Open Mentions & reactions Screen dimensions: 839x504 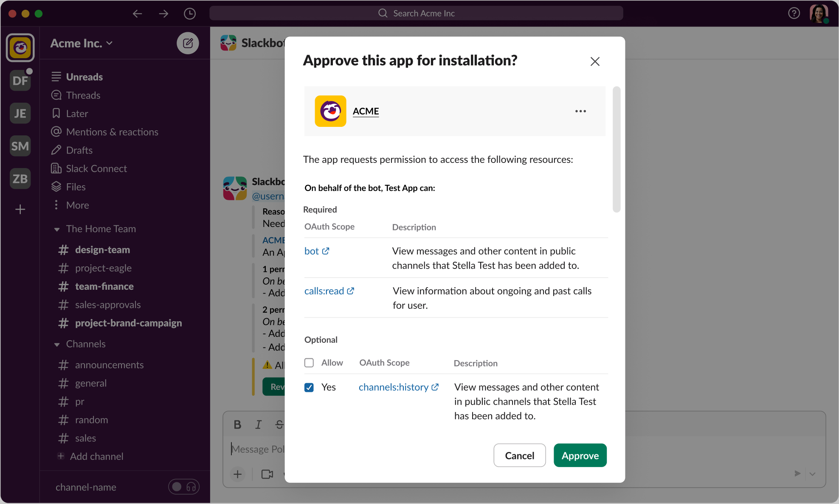(x=112, y=132)
